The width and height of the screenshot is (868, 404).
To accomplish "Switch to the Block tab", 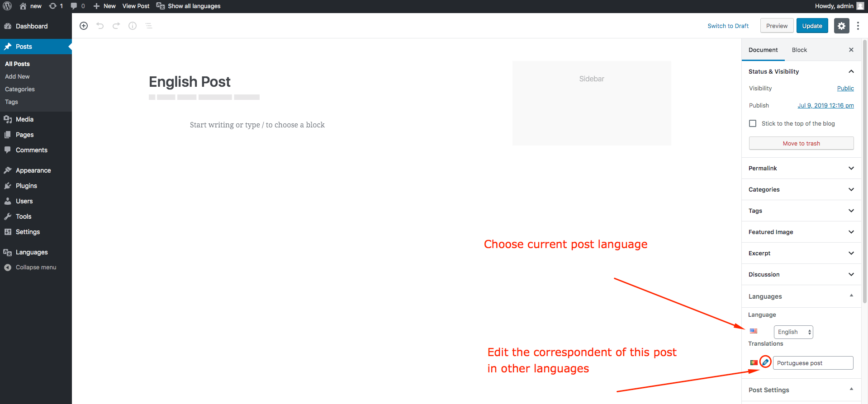I will coord(799,50).
